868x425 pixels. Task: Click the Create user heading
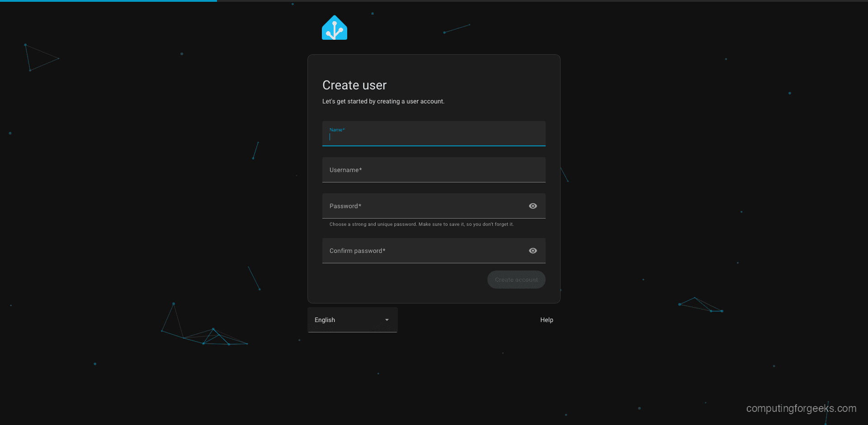[x=354, y=85]
